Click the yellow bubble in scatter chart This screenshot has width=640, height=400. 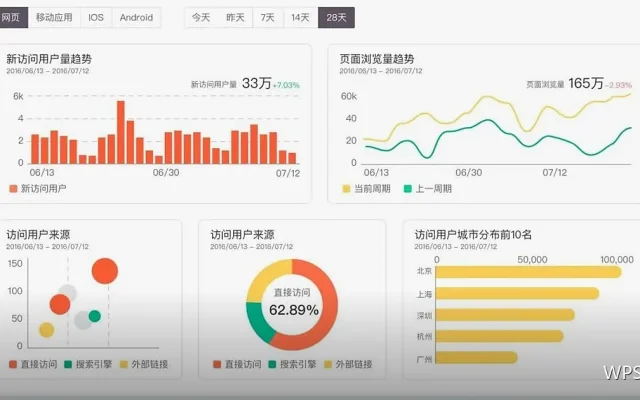point(47,330)
